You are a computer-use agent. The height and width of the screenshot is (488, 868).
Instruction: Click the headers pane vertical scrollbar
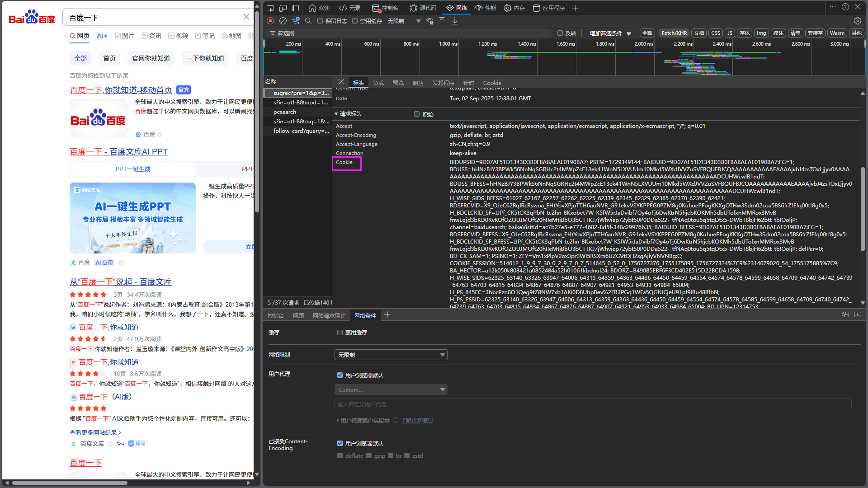[863, 209]
